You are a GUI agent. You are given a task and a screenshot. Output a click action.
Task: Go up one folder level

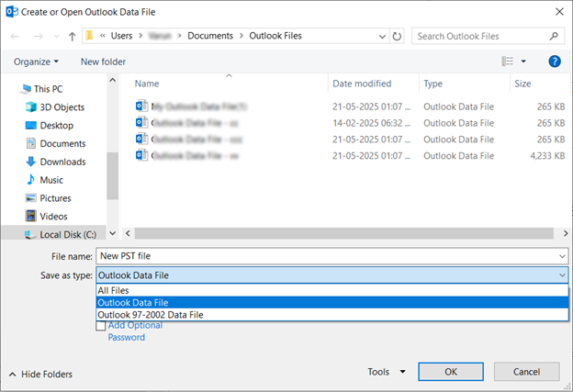pyautogui.click(x=72, y=36)
